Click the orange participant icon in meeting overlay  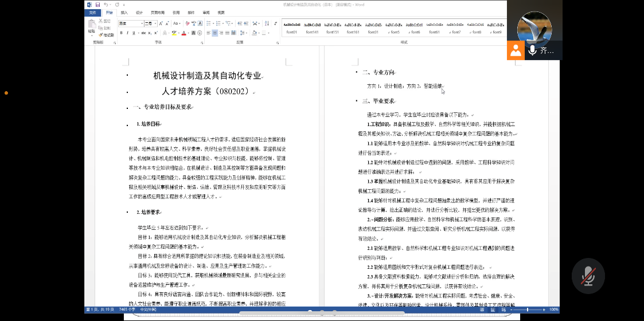[x=516, y=50]
